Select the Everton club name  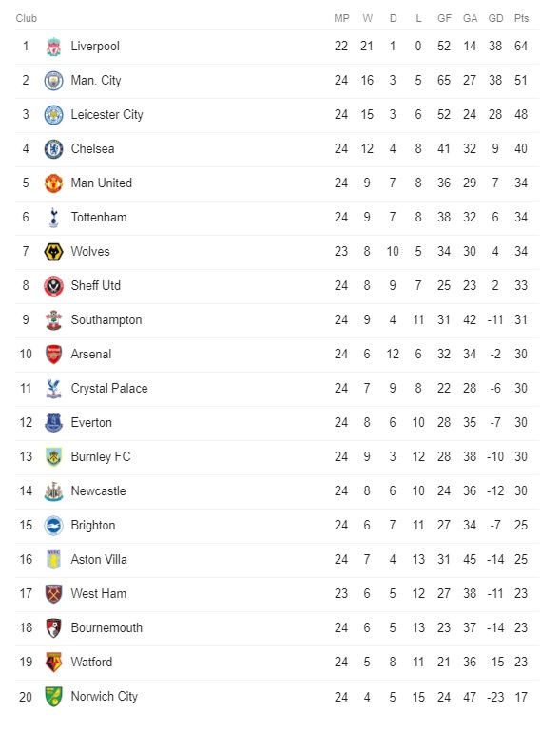[91, 422]
